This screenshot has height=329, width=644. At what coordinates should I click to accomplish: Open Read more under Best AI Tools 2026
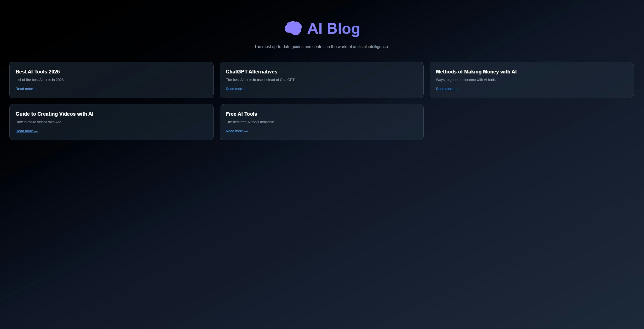click(x=26, y=89)
